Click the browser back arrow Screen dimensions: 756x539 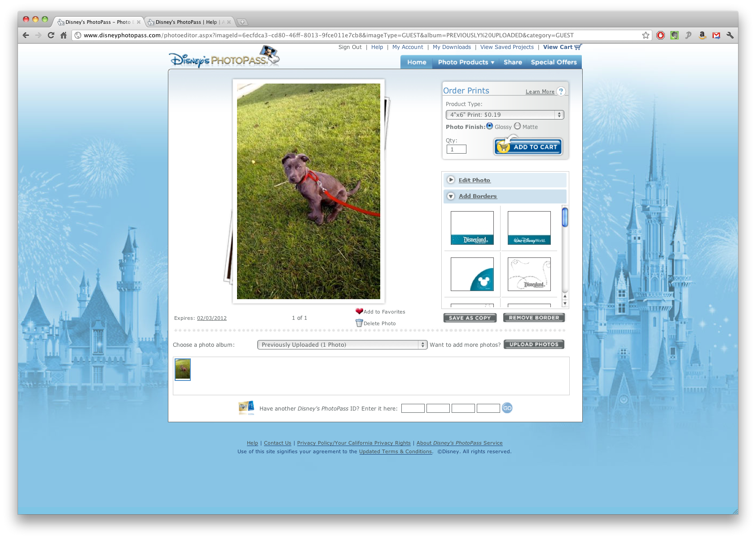[x=26, y=35]
